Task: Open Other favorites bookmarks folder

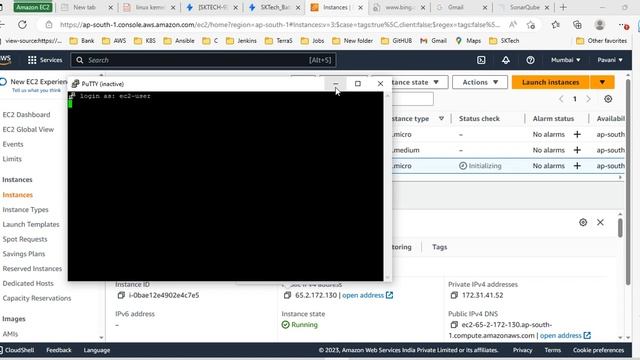Action: (601, 41)
